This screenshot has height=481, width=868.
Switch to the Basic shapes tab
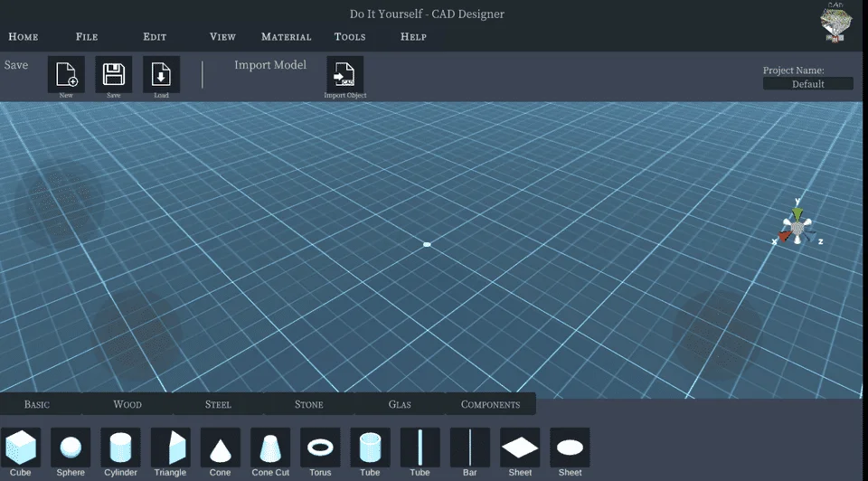coord(36,404)
